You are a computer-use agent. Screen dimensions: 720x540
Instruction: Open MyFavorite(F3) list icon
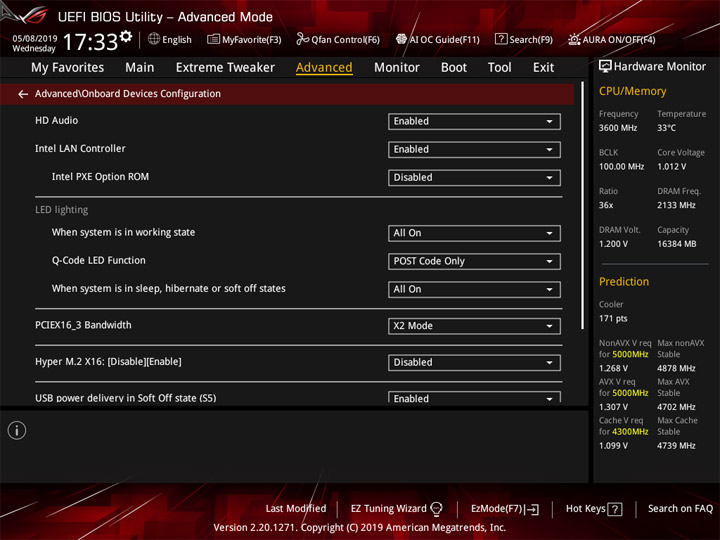(213, 39)
